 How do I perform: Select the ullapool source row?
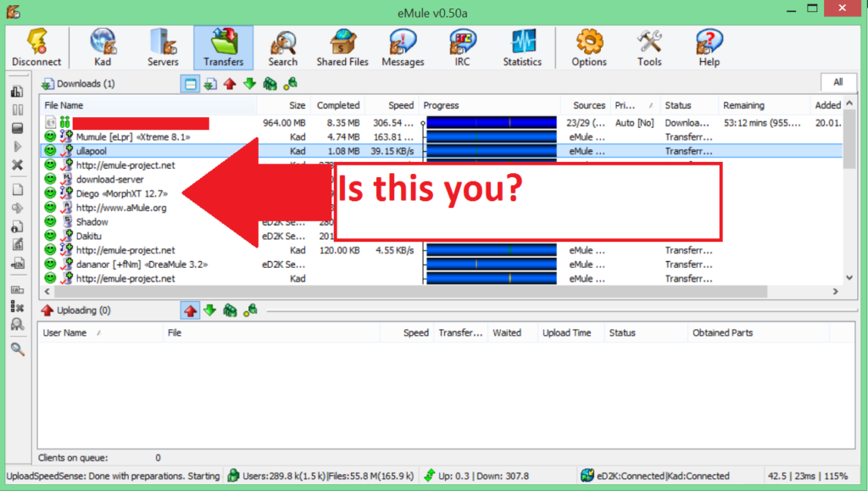[441, 151]
